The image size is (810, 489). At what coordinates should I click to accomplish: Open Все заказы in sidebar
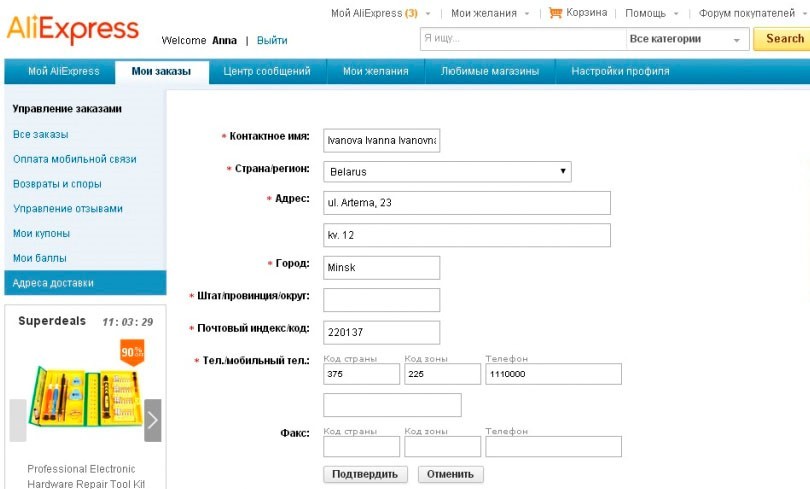tap(40, 134)
